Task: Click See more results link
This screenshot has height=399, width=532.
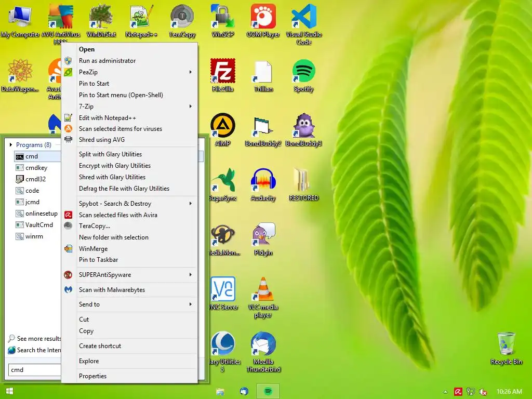Action: coord(35,339)
